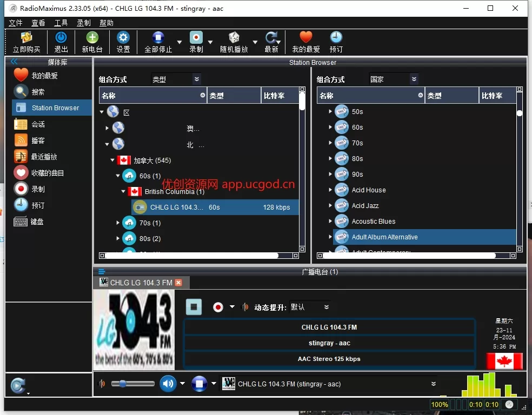Stop playback with the square stop button

(194, 307)
